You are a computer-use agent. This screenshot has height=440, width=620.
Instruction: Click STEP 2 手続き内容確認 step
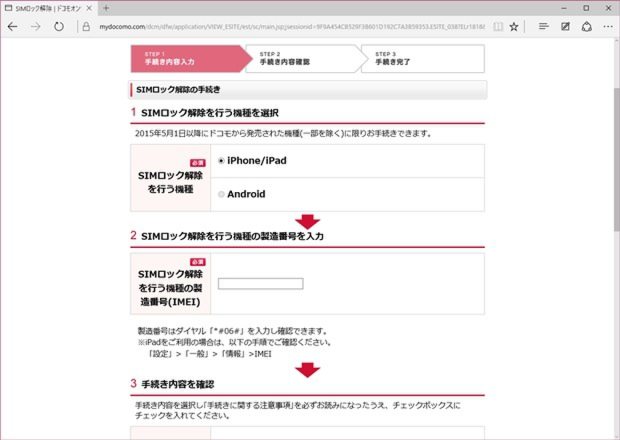pos(305,59)
